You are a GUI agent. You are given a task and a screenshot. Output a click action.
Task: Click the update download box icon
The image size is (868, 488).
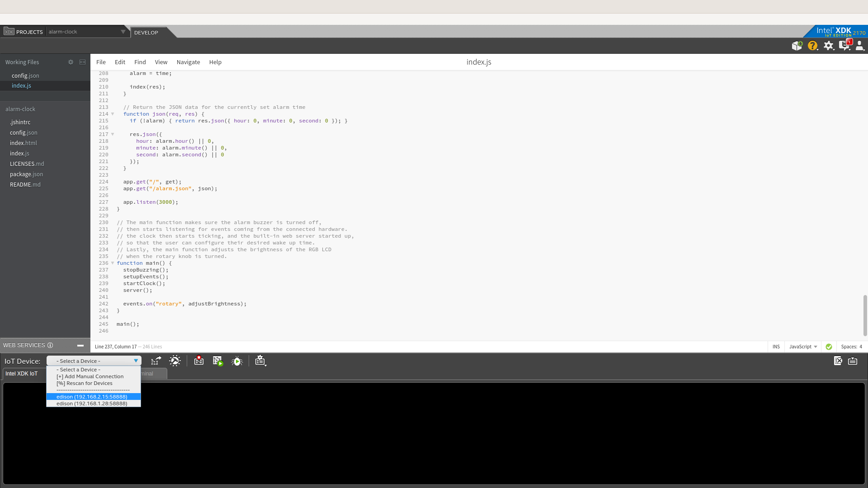(797, 46)
